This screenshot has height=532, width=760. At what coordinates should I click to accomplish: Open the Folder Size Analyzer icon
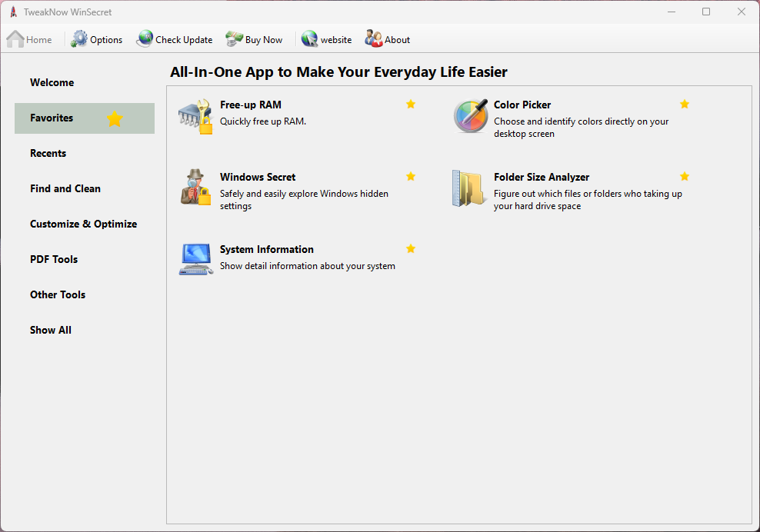[470, 188]
